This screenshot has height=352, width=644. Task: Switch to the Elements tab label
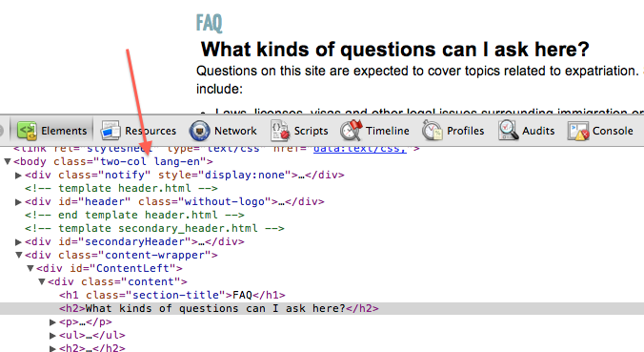64,131
